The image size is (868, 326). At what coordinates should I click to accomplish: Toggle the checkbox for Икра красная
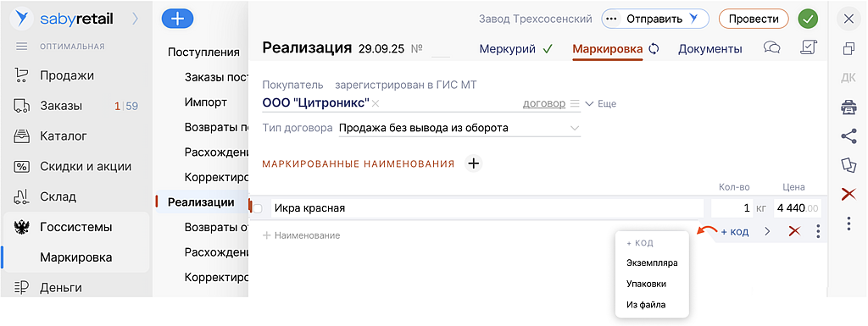pos(258,208)
